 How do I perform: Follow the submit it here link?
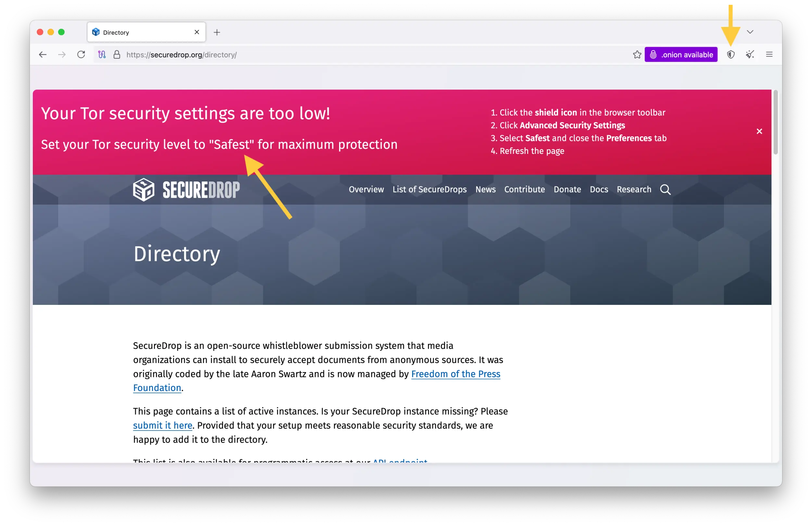tap(163, 425)
